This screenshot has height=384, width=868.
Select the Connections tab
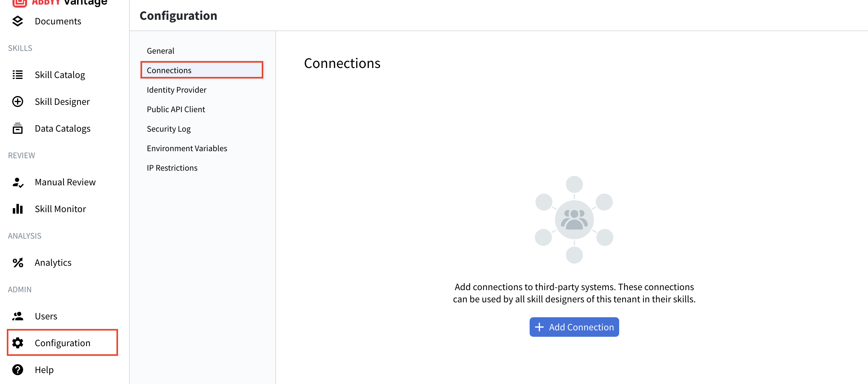point(169,70)
